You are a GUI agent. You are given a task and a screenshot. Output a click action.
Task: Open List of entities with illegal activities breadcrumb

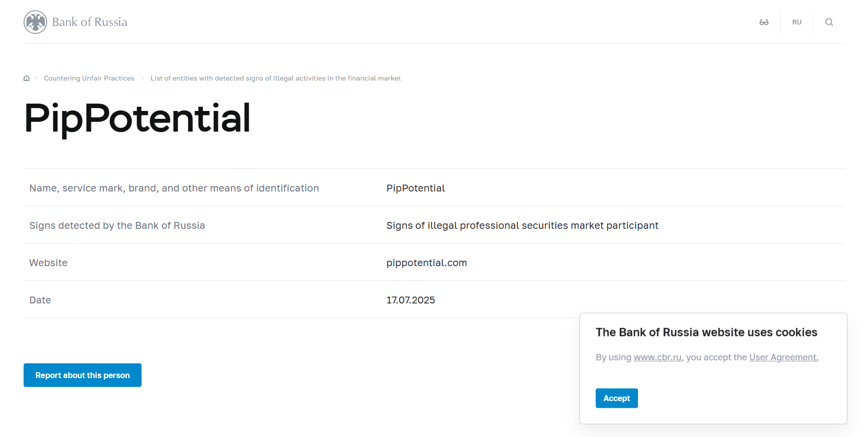click(x=275, y=79)
